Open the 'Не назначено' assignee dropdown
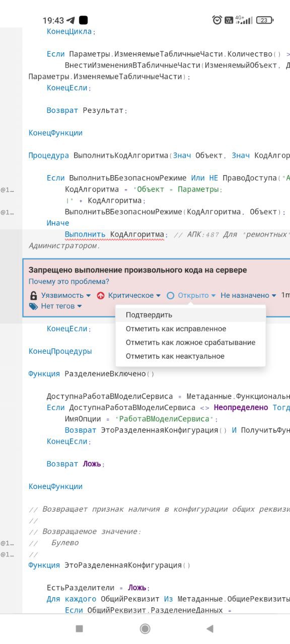Image resolution: width=290 pixels, height=644 pixels. point(248,295)
